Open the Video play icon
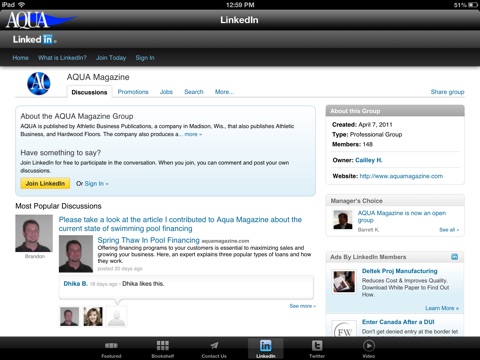Viewport: 480px width, 360px height. [368, 345]
